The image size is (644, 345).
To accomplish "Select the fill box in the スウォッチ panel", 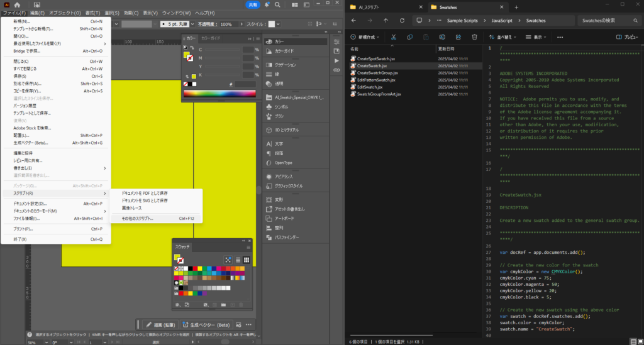I will pos(177,257).
